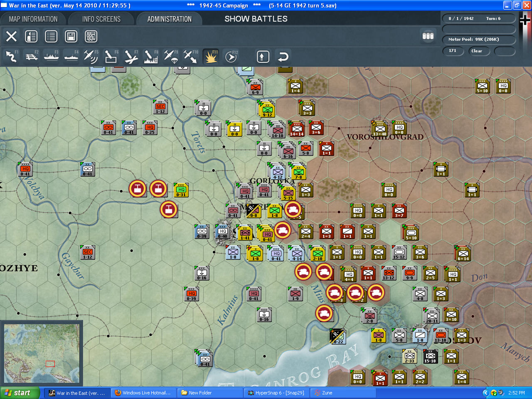Screen dimensions: 532x399
Task: Select the 14=14 unit counter
Action: click(296, 129)
